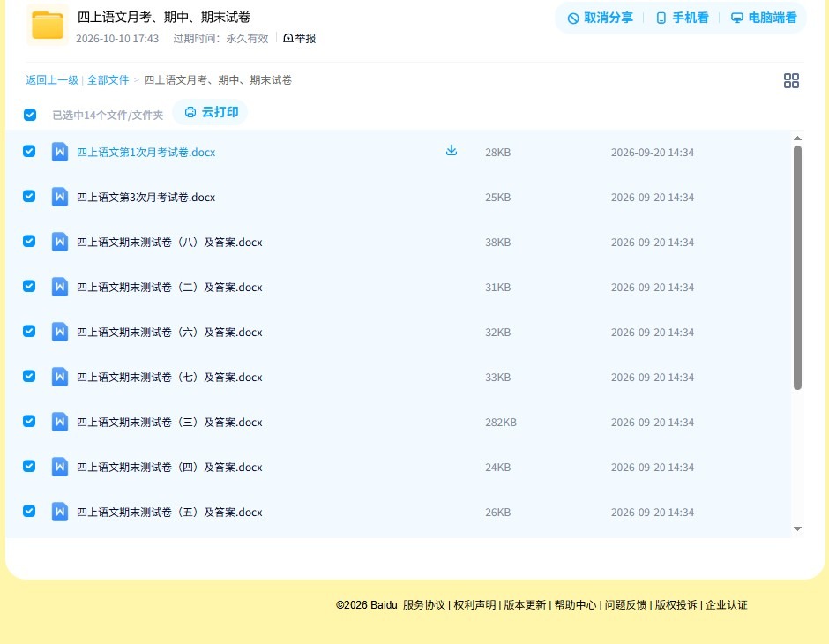Click 全部文件 breadcrumb link

click(x=108, y=80)
